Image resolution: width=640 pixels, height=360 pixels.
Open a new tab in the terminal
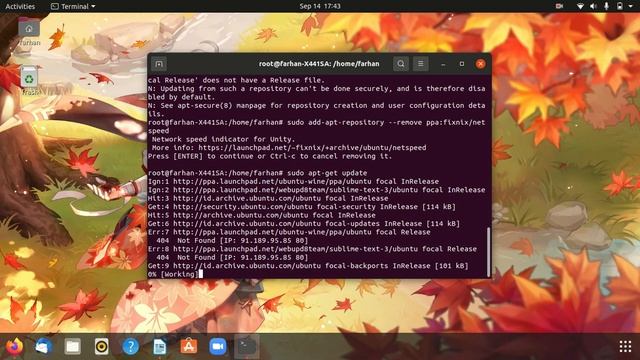coord(159,64)
